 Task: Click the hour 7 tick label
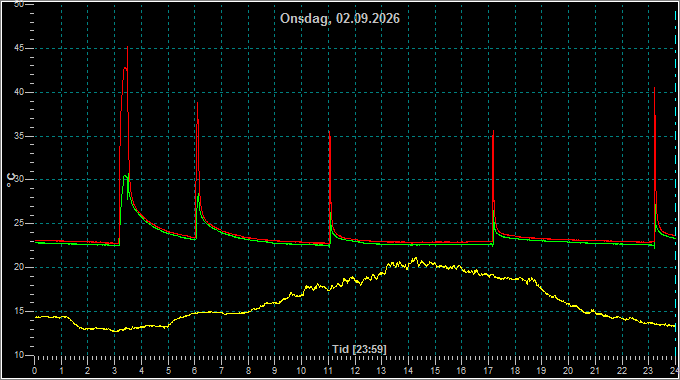221,371
